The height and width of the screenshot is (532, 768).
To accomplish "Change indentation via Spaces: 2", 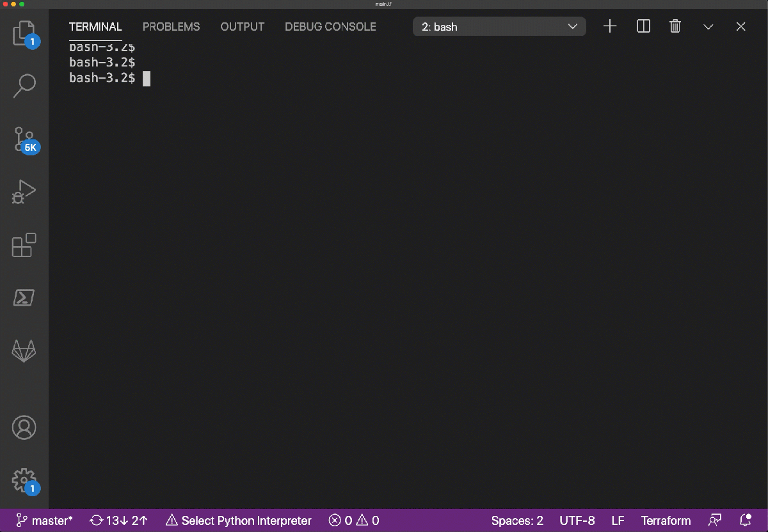I will pos(517,520).
